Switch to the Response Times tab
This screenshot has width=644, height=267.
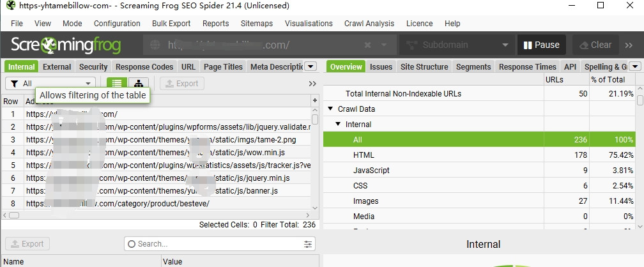tap(527, 66)
